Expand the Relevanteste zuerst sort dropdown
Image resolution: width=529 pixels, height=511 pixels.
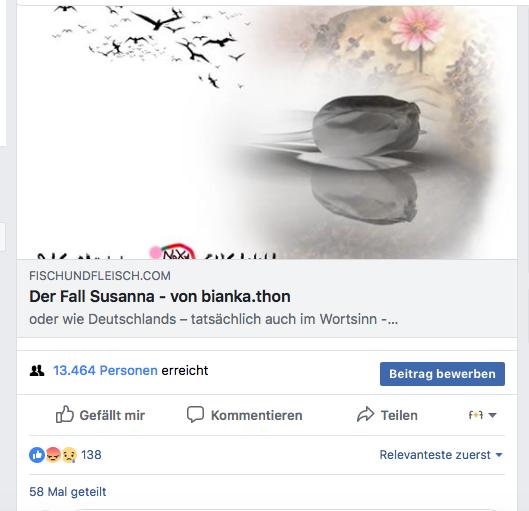441,455
